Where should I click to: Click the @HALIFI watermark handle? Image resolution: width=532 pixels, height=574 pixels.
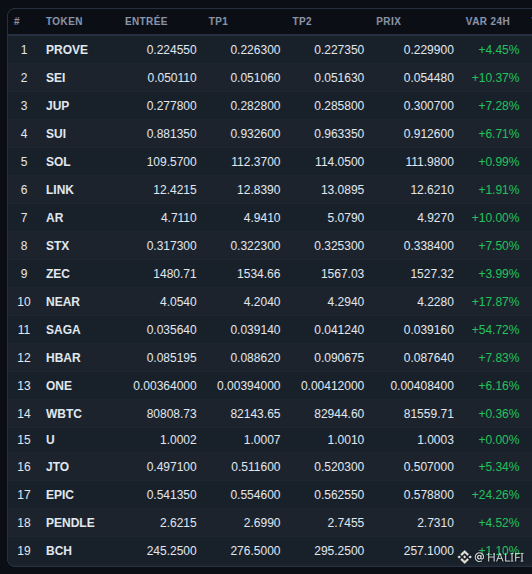[499, 557]
